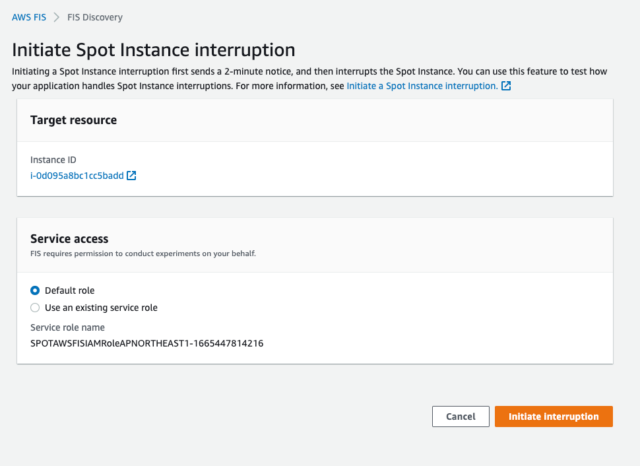Viewport: 640px width, 466px height.
Task: Click the breadcrumb chevron separator
Action: coord(56,17)
